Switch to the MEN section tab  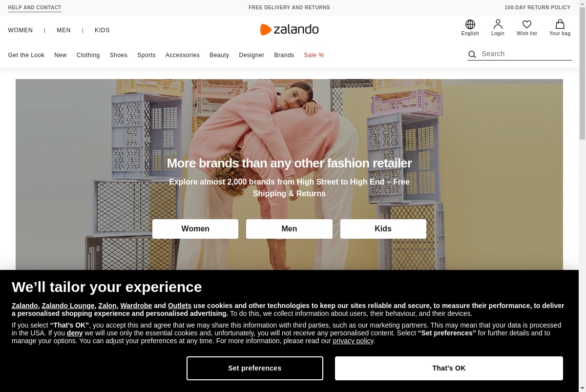[x=63, y=30]
